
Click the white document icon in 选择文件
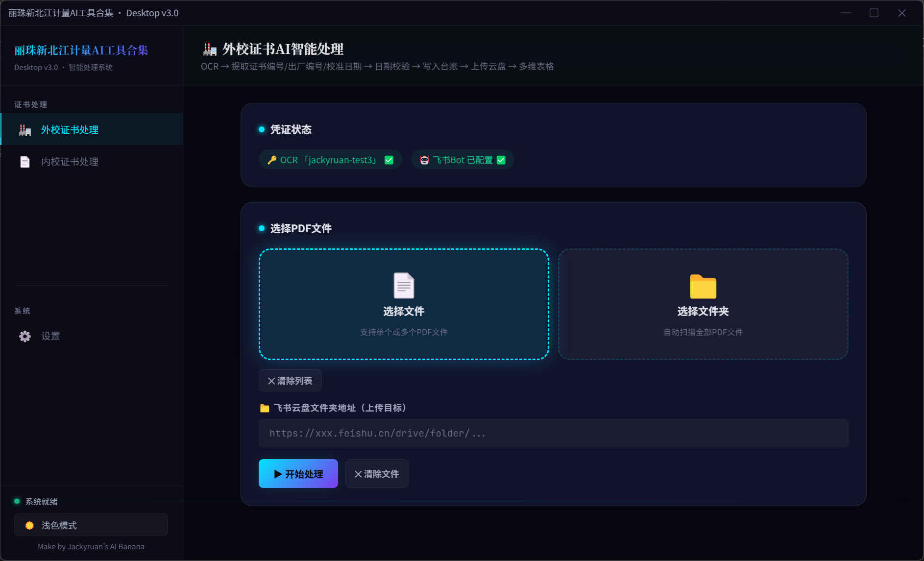(x=404, y=285)
